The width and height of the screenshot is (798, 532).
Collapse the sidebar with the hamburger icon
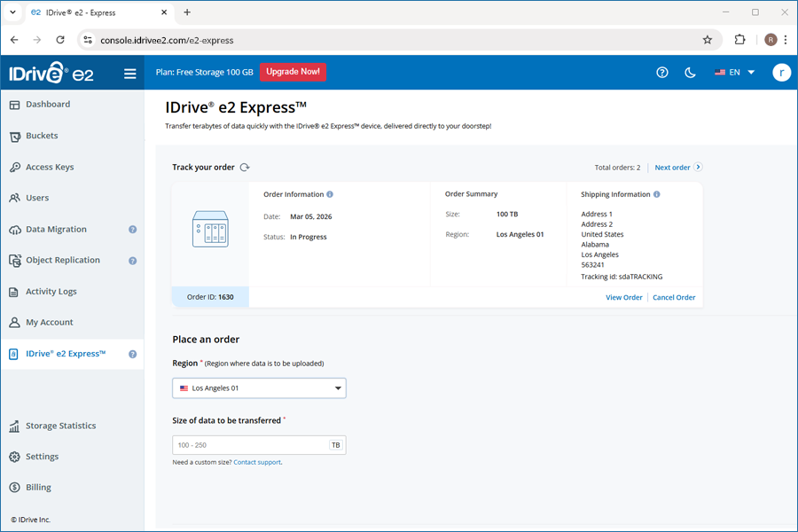pos(129,74)
